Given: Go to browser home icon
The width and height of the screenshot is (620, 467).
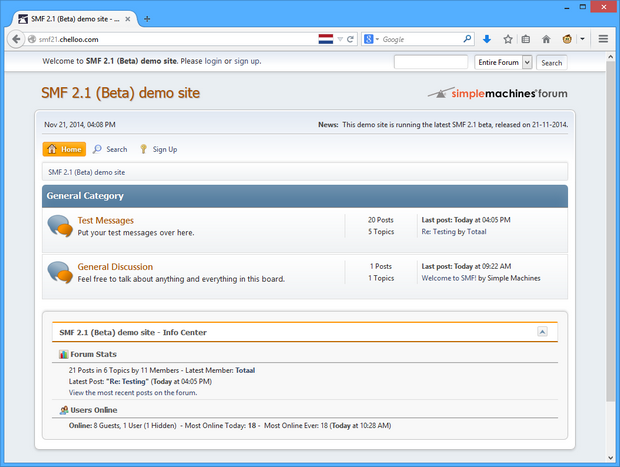Looking at the screenshot, I should point(546,39).
